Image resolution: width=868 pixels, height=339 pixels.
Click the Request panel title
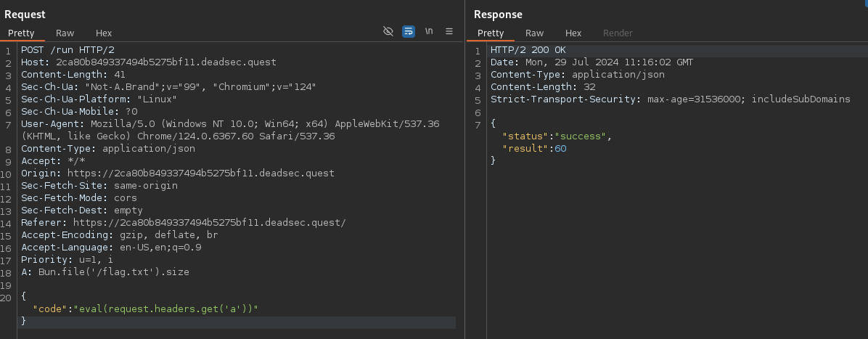25,15
